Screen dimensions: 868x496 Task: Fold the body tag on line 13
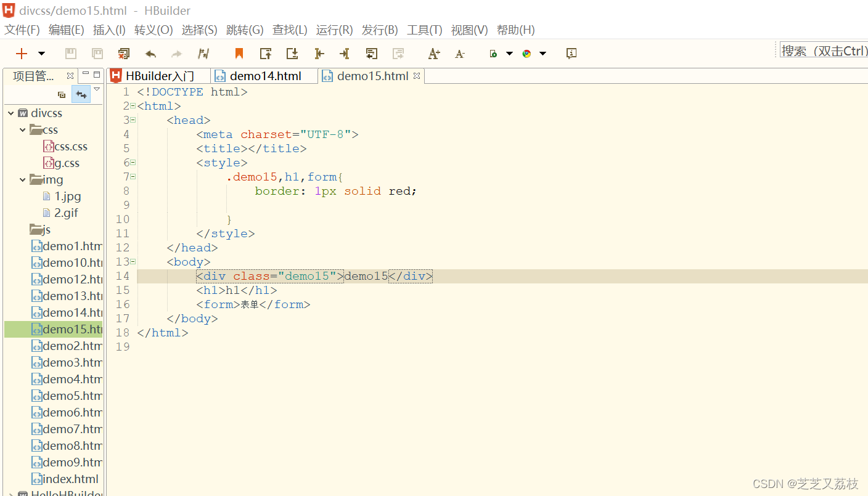(133, 262)
